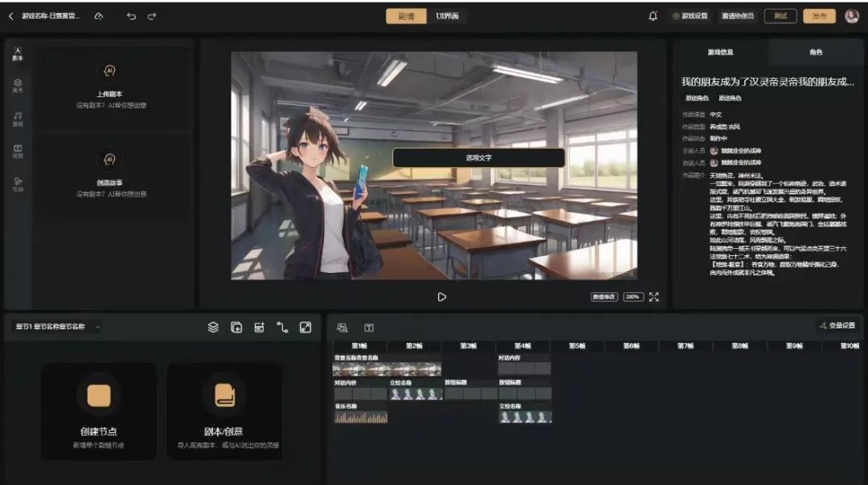Select the 对话内容 clip under frame 4

525,369
